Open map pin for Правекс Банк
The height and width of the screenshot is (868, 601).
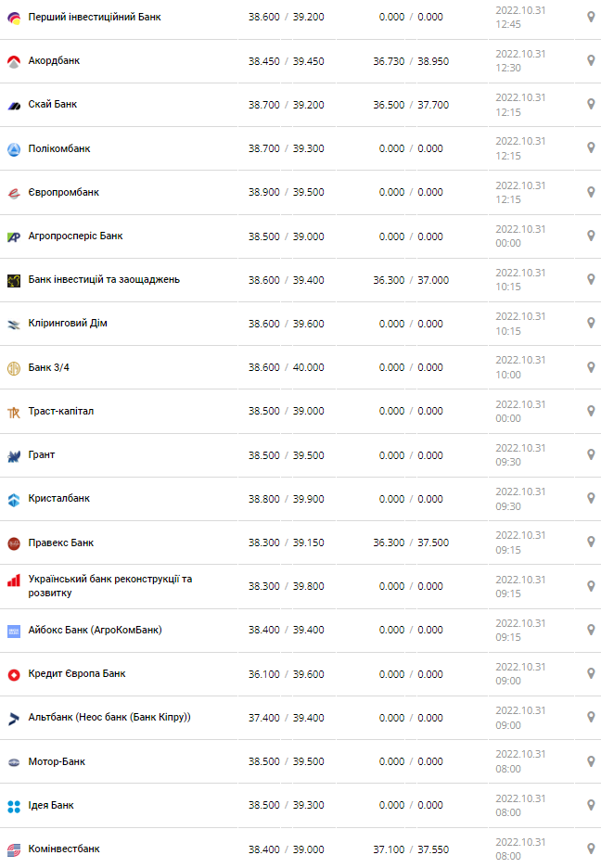pos(591,542)
